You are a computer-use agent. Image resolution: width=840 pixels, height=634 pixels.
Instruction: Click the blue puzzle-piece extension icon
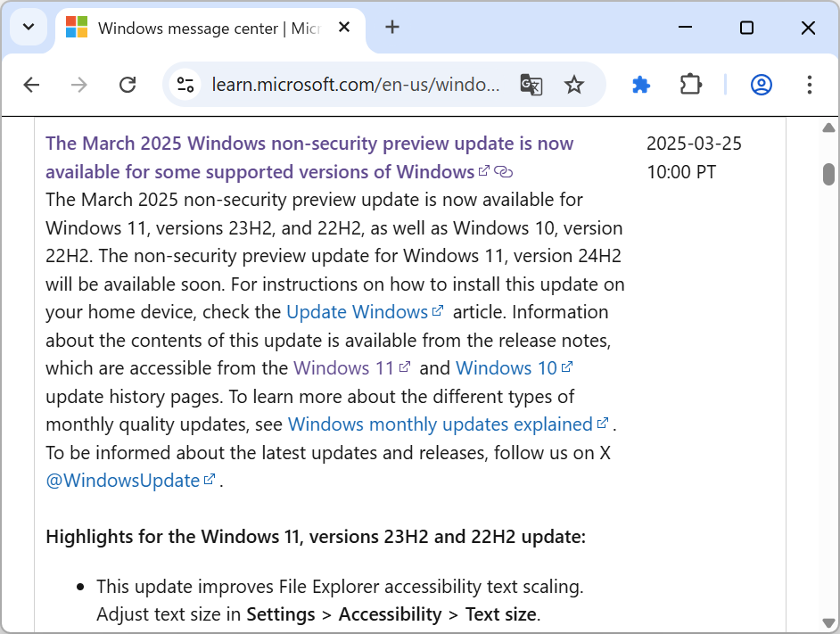pos(641,85)
